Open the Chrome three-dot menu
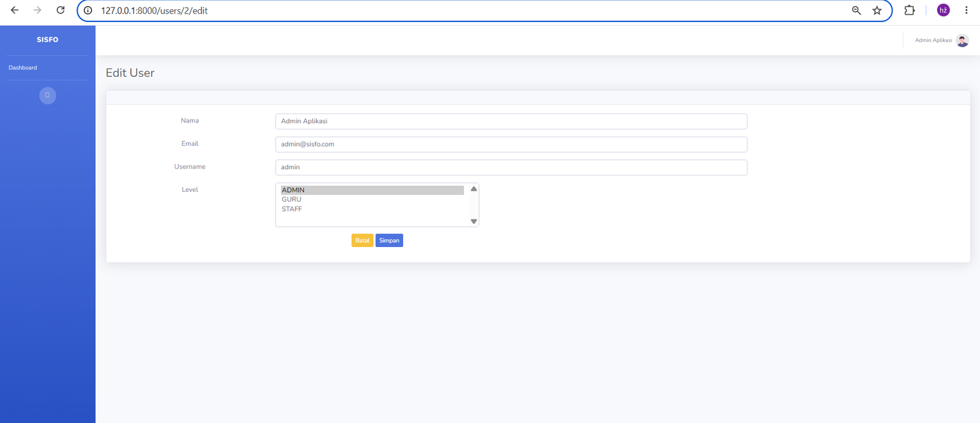Image resolution: width=980 pixels, height=423 pixels. [x=967, y=10]
